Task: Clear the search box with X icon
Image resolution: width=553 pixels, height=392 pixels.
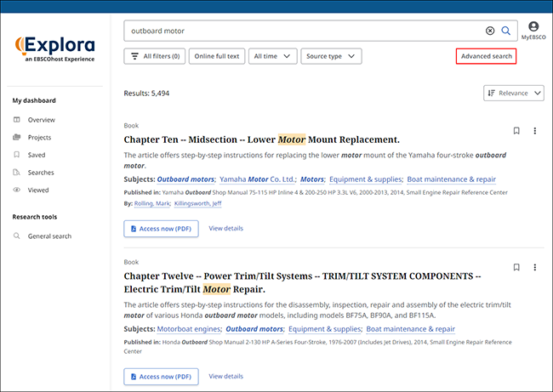Action: (x=490, y=31)
